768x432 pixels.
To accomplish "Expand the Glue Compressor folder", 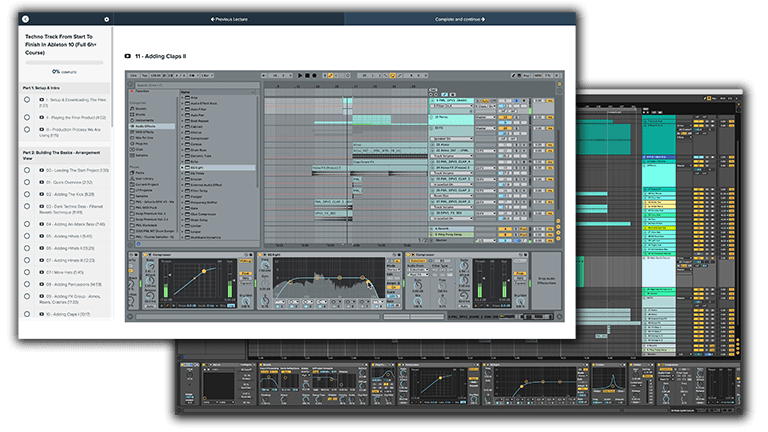I will (182, 214).
